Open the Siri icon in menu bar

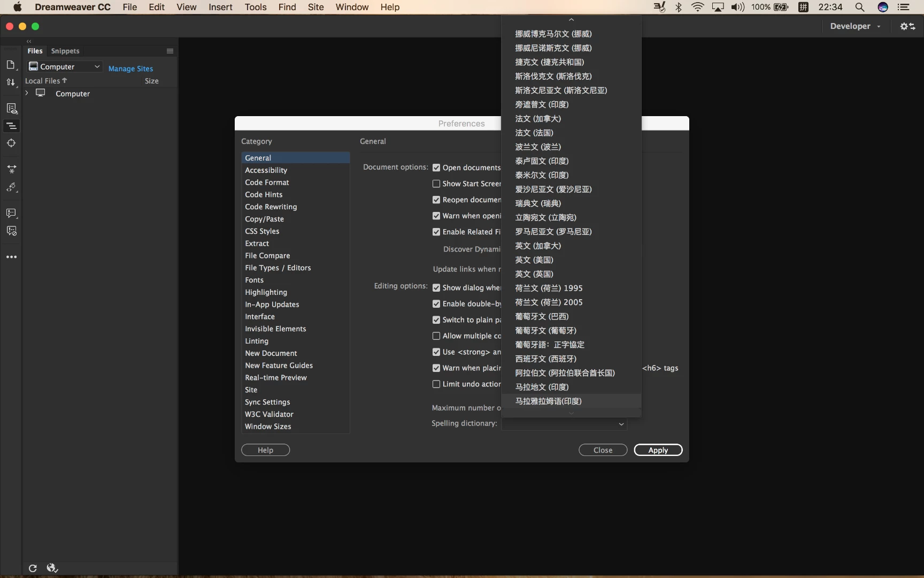point(883,7)
